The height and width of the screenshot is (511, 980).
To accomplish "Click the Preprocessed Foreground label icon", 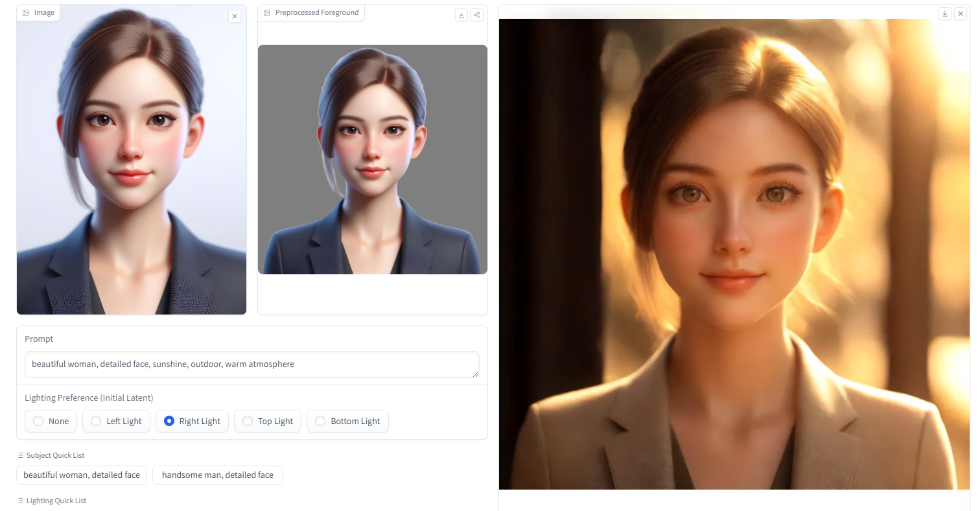I will (x=267, y=12).
